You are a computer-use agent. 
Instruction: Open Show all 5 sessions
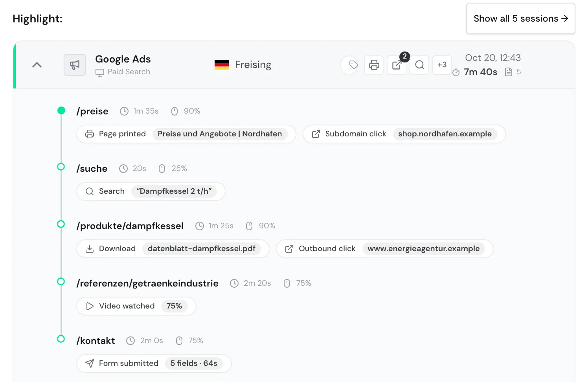pos(521,18)
